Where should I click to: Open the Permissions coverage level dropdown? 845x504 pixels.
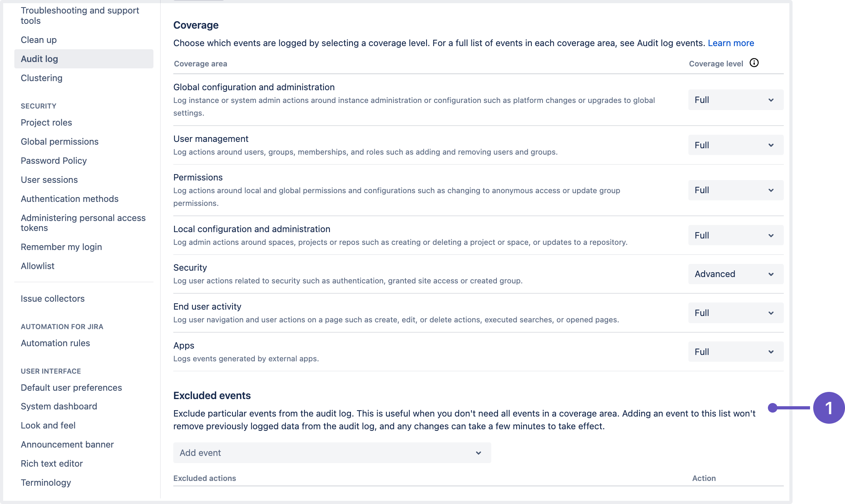coord(735,190)
